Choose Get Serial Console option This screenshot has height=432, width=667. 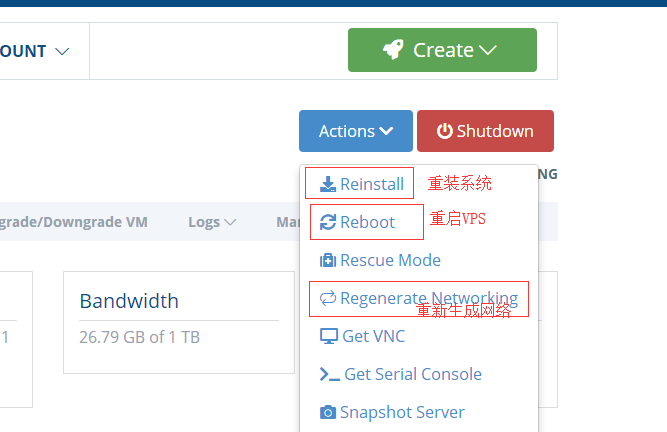(412, 374)
